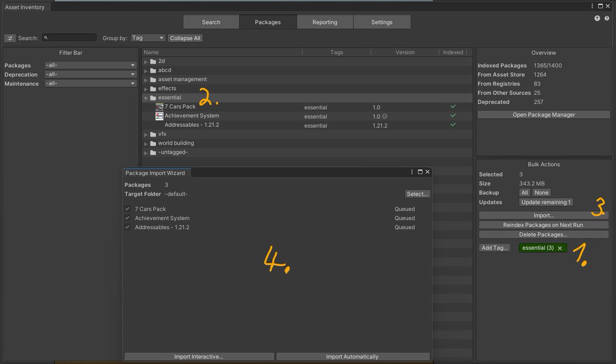The height and width of the screenshot is (364, 616).
Task: Click the update notification icon in top right
Action: [597, 18]
